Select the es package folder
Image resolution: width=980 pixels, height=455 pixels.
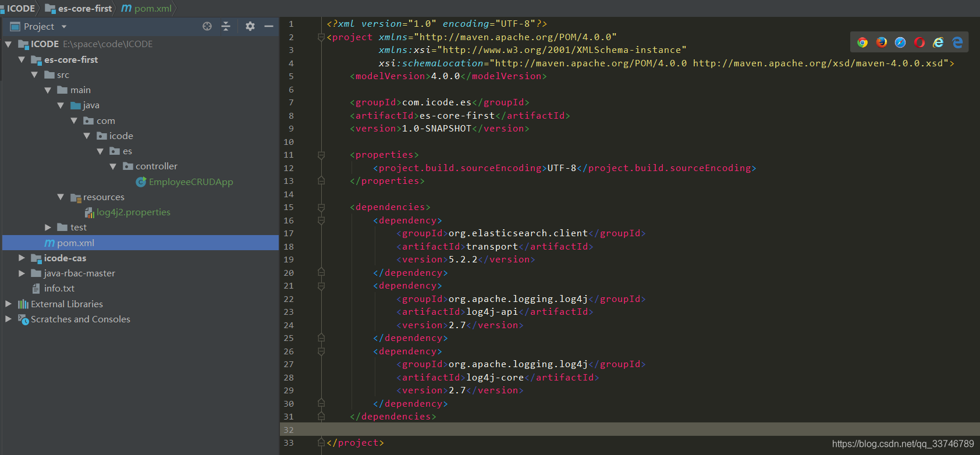click(127, 151)
